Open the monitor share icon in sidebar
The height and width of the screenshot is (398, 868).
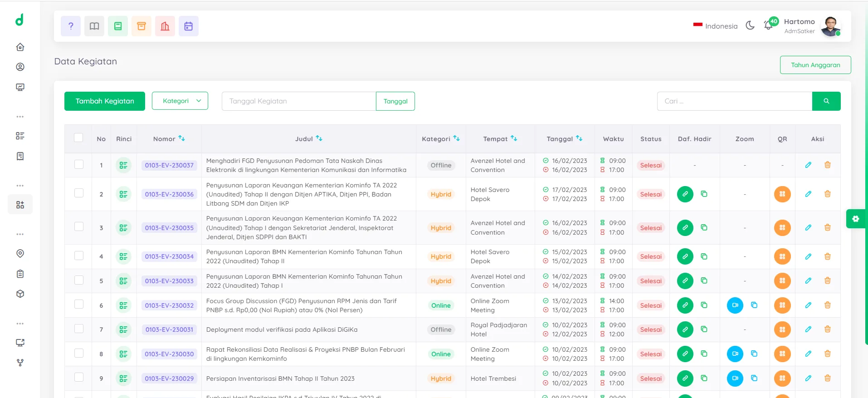pyautogui.click(x=20, y=343)
